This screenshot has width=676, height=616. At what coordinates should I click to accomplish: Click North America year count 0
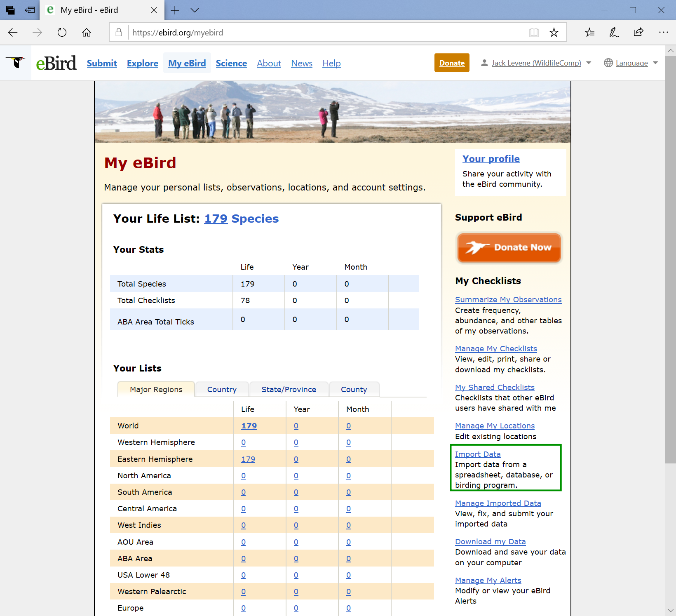pos(296,476)
